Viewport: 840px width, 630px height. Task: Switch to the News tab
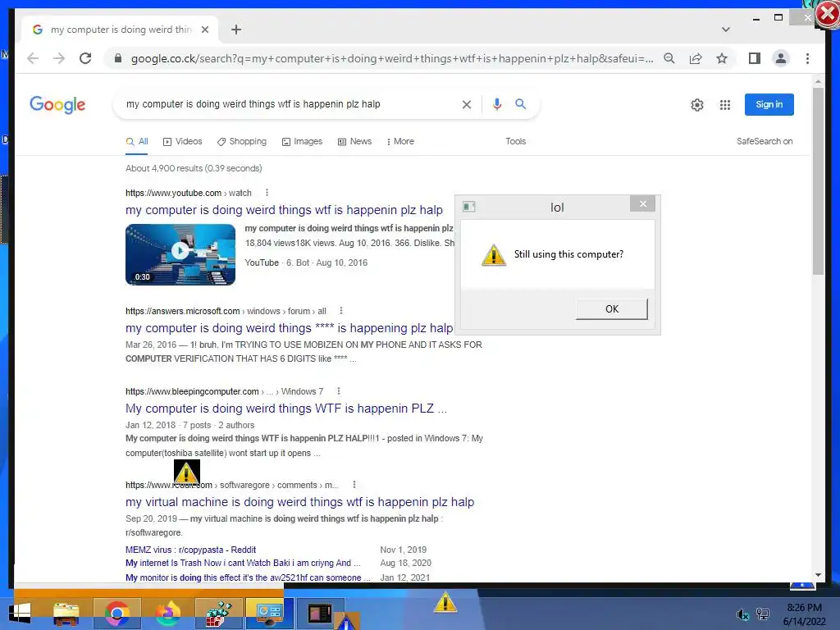click(x=354, y=141)
